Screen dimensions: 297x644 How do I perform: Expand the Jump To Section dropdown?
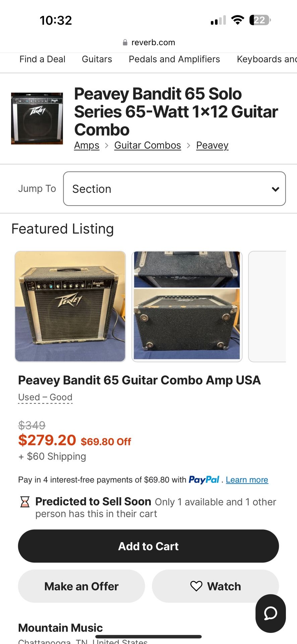coord(174,189)
